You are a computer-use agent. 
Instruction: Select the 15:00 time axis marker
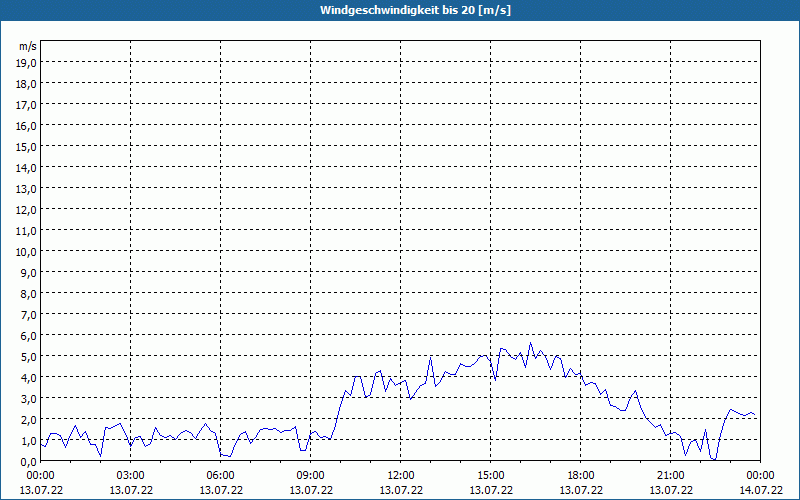click(491, 476)
